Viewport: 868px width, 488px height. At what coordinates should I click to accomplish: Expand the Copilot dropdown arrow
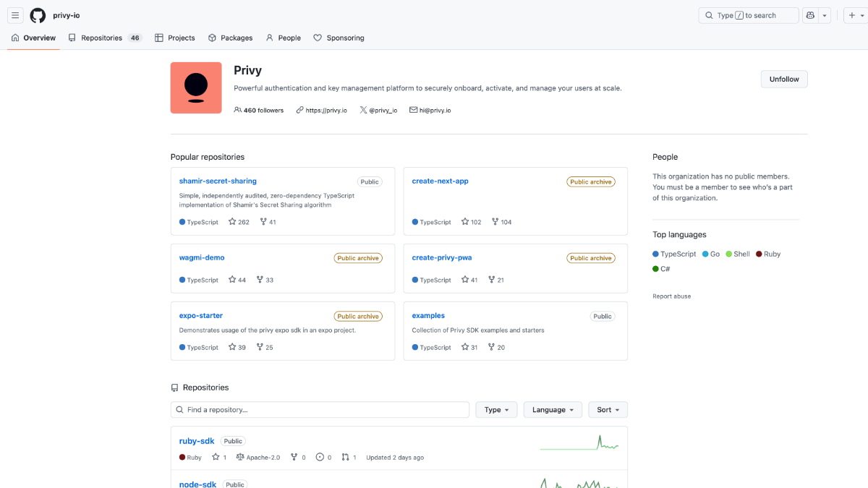825,15
